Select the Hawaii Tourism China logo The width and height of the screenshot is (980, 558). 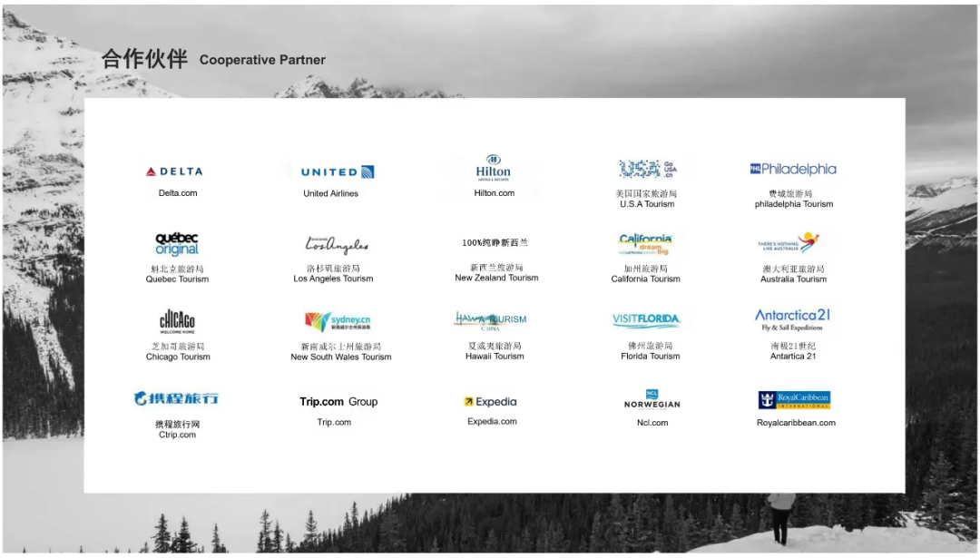[x=490, y=320]
